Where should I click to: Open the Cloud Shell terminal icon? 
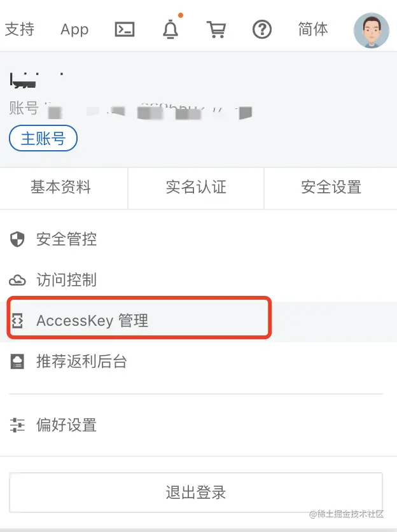tap(125, 29)
